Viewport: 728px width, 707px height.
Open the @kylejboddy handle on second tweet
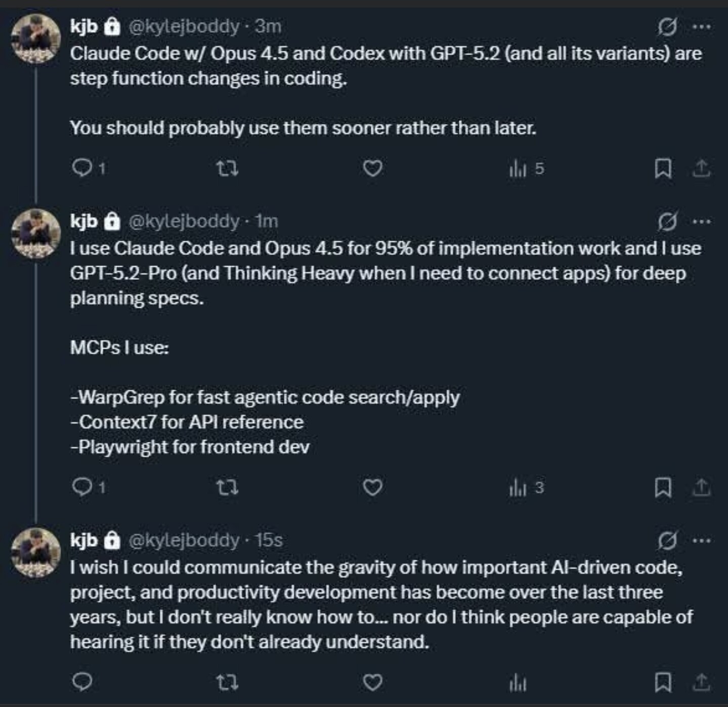[184, 221]
